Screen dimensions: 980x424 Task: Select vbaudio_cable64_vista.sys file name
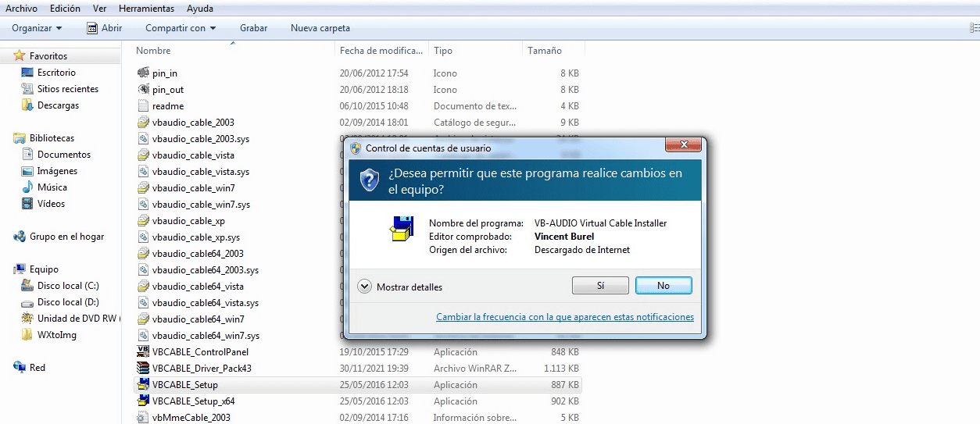(x=206, y=302)
